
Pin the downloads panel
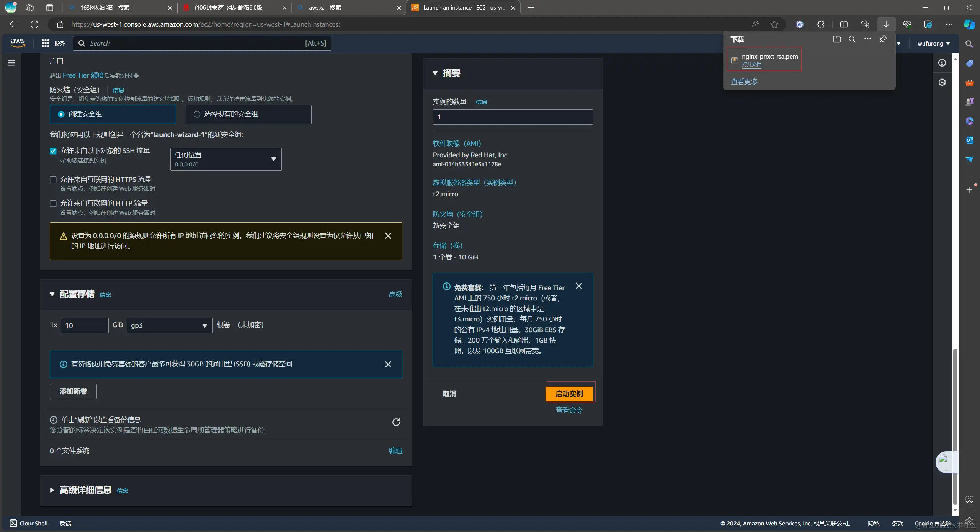click(883, 39)
